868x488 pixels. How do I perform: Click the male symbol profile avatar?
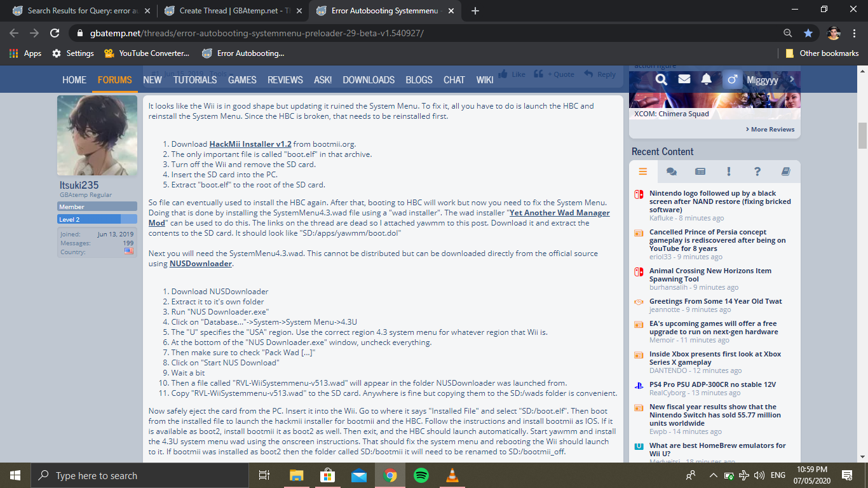tap(732, 79)
